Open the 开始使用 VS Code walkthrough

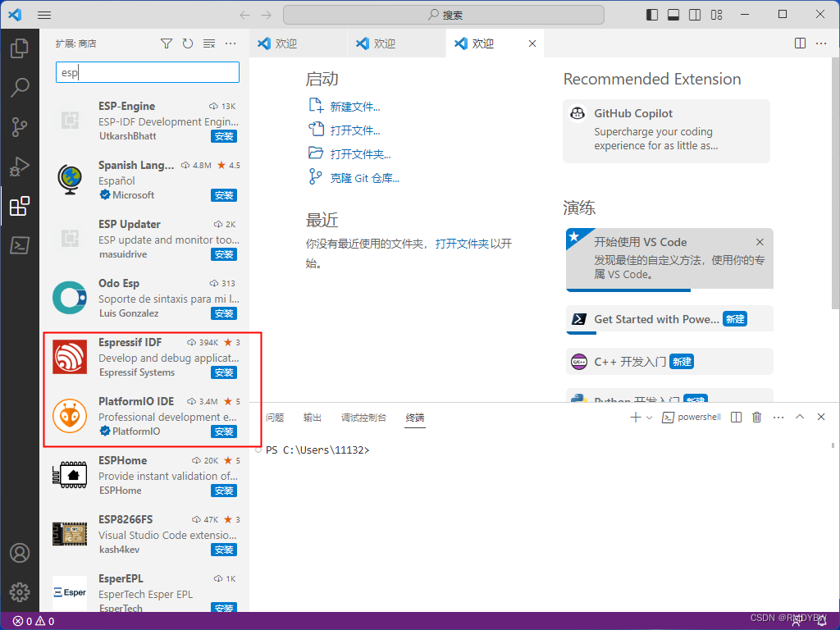coord(669,258)
